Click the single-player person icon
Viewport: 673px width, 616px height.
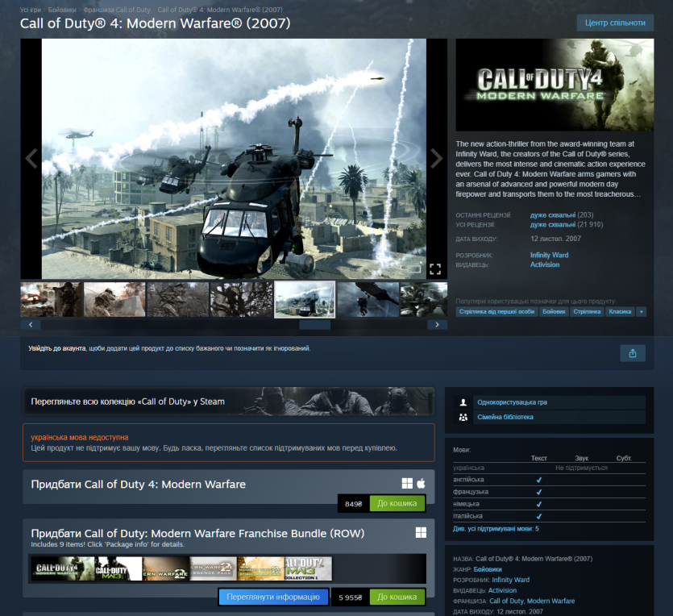click(x=463, y=402)
